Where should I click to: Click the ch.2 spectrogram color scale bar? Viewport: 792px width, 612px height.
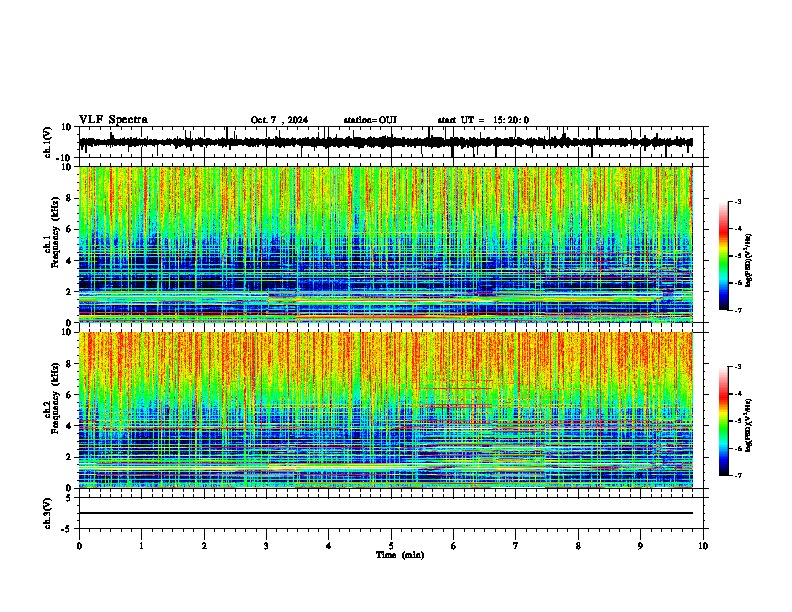(724, 421)
